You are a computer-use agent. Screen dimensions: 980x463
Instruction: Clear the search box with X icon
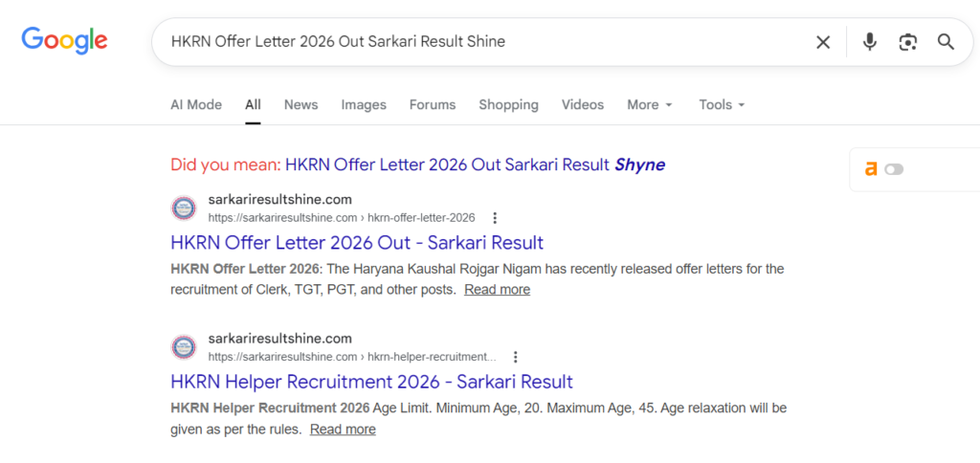[823, 42]
